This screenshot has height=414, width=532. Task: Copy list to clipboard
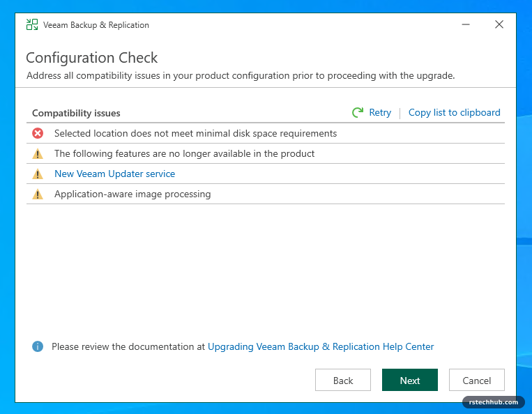(x=455, y=112)
